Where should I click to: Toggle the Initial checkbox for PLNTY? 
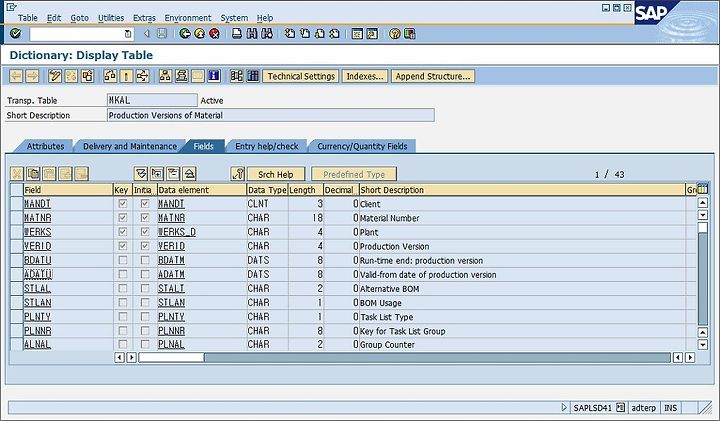click(x=145, y=317)
